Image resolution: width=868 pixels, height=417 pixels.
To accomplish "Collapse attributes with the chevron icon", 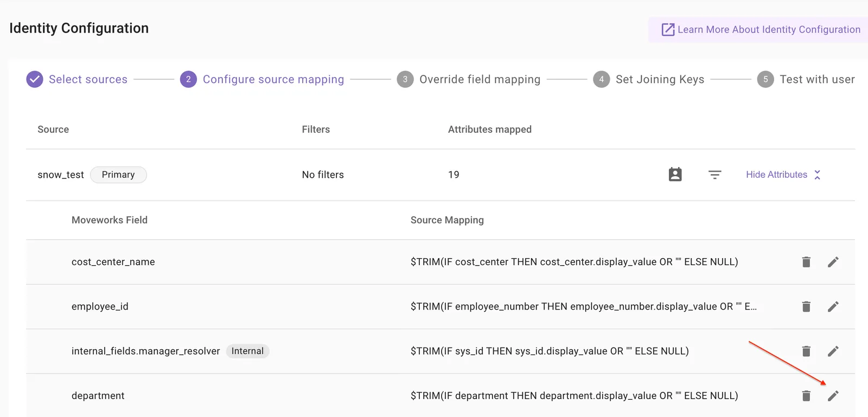I will [817, 175].
